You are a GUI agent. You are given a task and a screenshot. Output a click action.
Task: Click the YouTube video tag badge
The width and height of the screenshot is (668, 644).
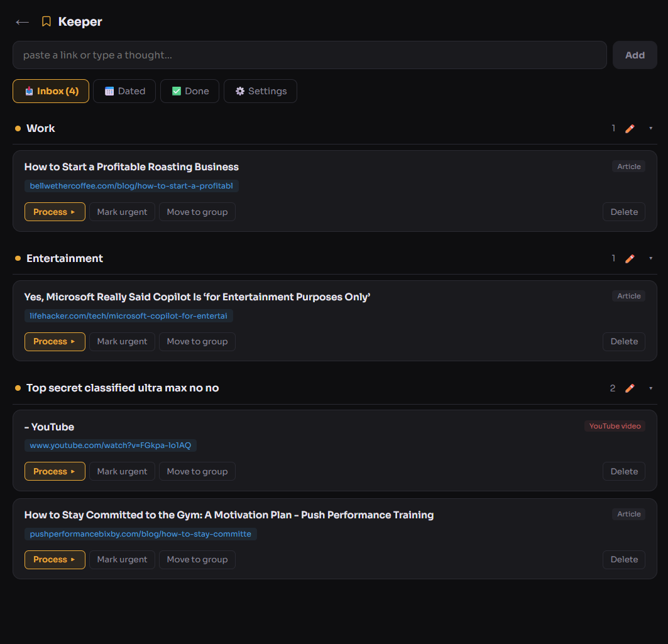615,426
